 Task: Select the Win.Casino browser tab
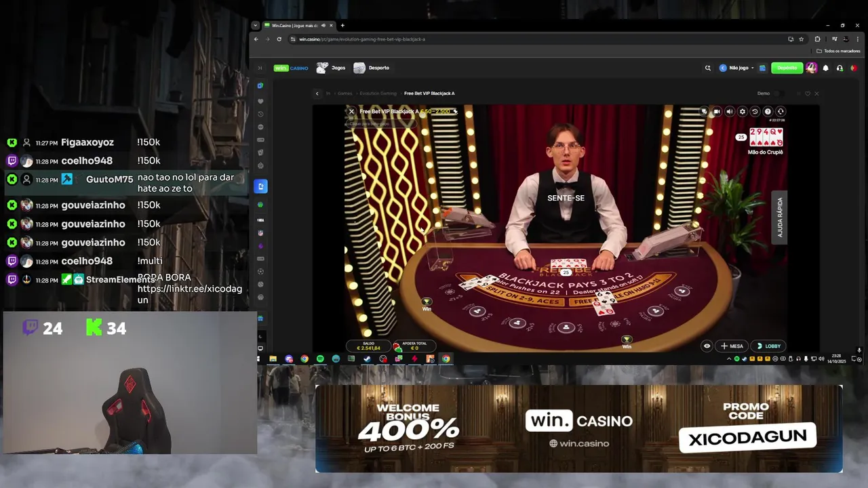pyautogui.click(x=298, y=26)
